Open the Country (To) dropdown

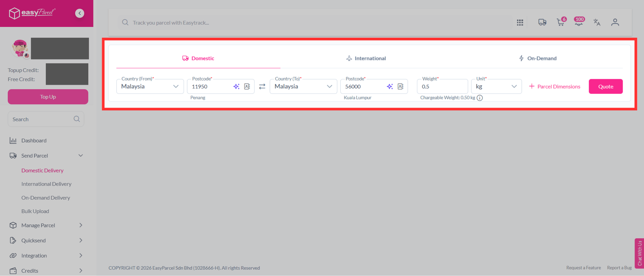(x=303, y=87)
